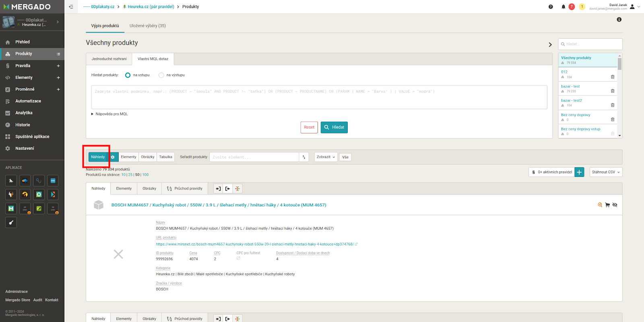This screenshot has width=644, height=322.
Task: Launch the guitar app icon
Action: [x=11, y=222]
